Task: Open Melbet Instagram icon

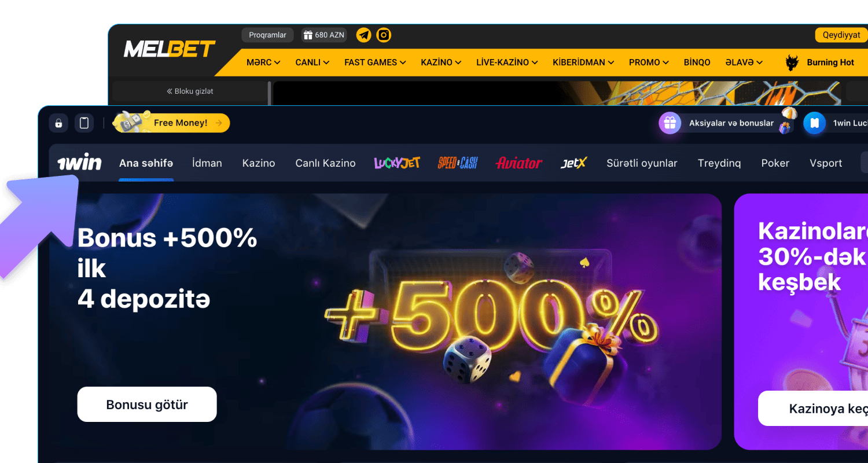Action: point(384,35)
